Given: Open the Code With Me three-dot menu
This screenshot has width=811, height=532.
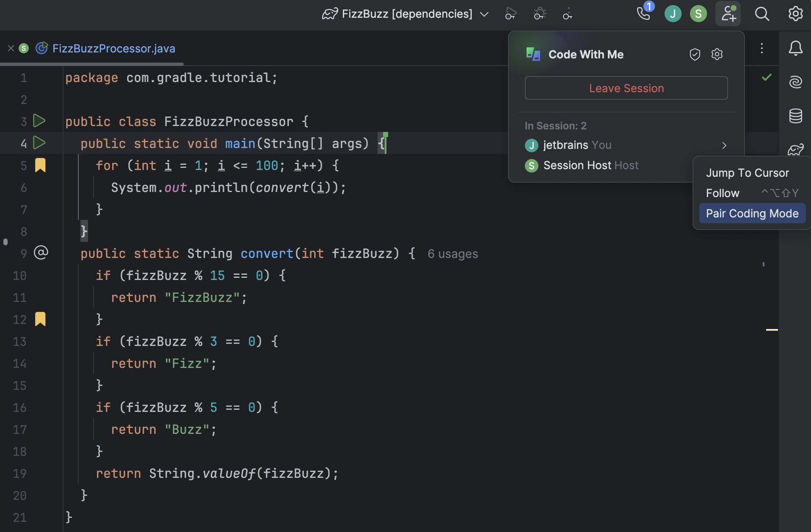Looking at the screenshot, I should (762, 48).
